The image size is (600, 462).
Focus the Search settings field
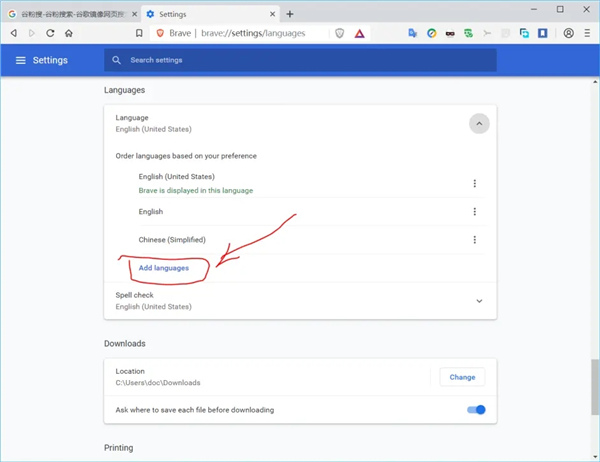coord(300,60)
